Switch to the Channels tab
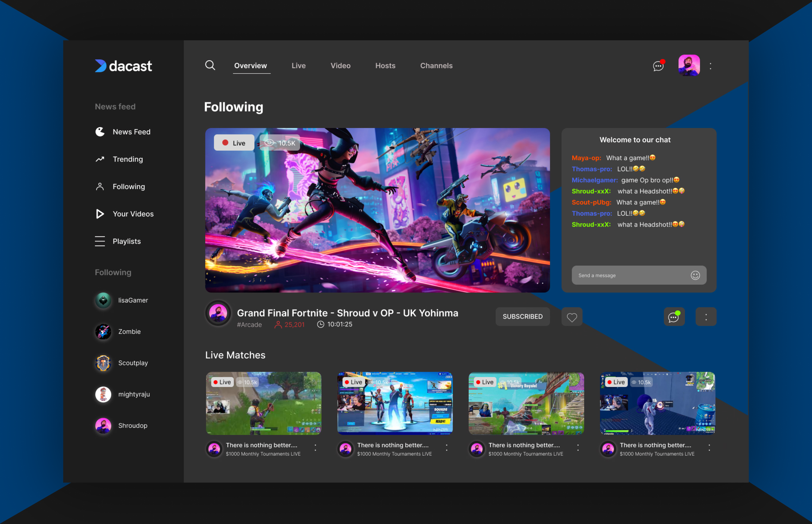This screenshot has height=524, width=812. (436, 66)
